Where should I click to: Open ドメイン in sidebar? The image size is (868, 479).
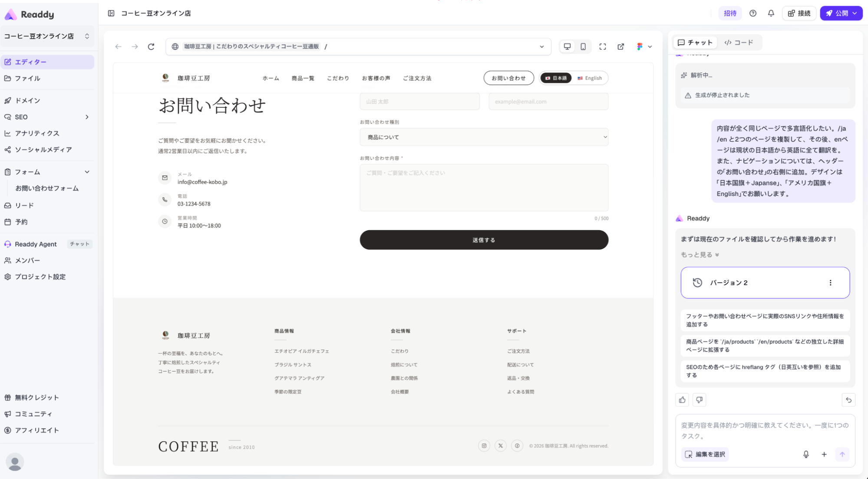point(47,100)
